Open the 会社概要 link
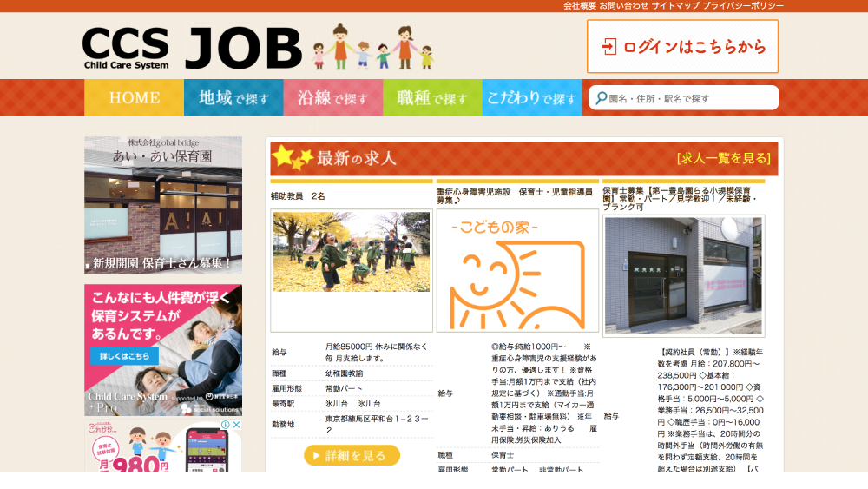 click(580, 5)
